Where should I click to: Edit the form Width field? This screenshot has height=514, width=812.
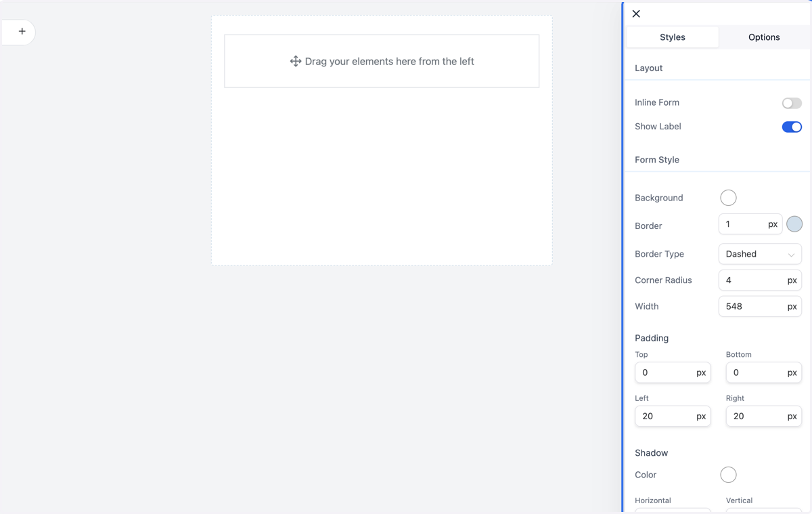point(760,306)
